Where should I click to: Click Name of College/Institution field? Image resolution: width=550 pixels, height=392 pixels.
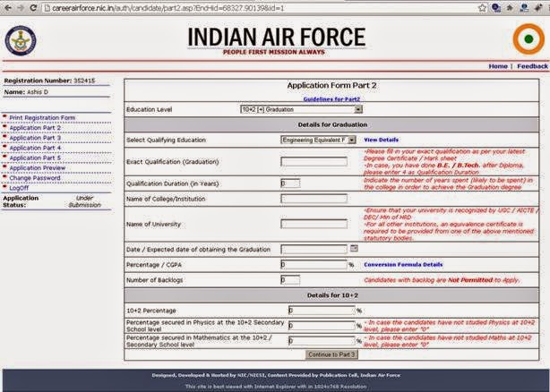pos(314,199)
